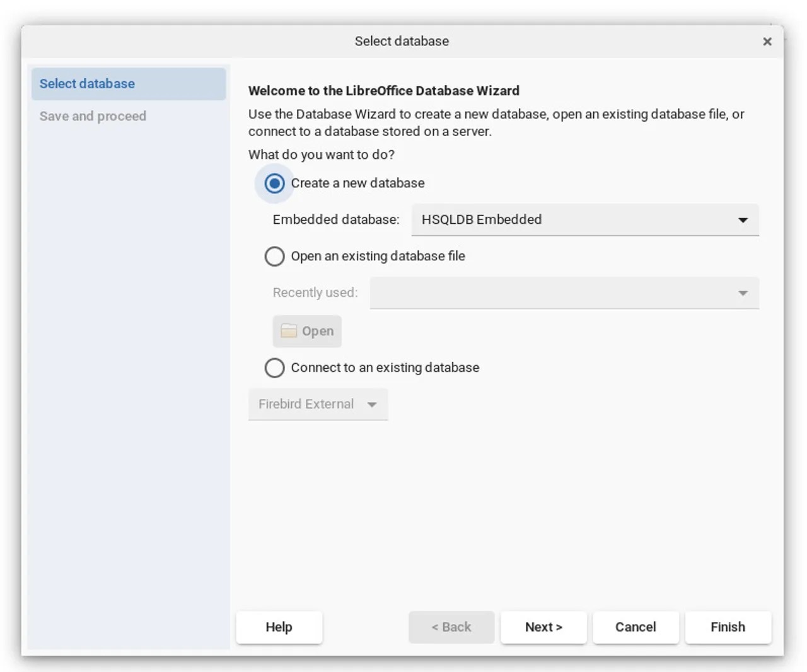
Task: Select the Create a new database option
Action: [x=274, y=183]
